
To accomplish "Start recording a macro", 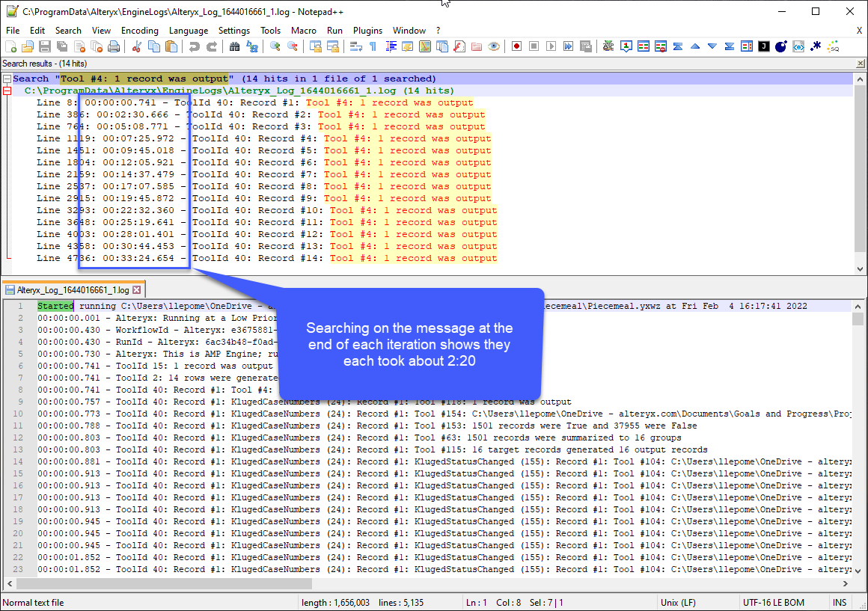I will point(516,46).
